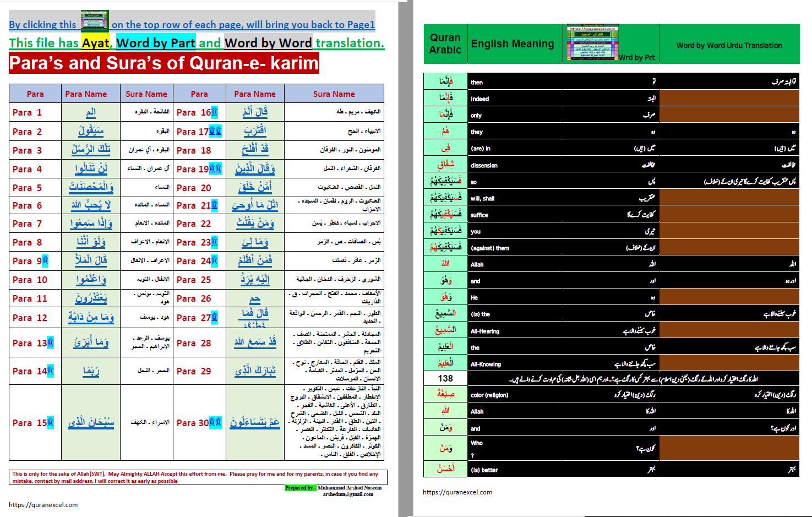The height and width of the screenshot is (517, 812).
Task: Open the Para 3 name link
Action: pos(91,149)
